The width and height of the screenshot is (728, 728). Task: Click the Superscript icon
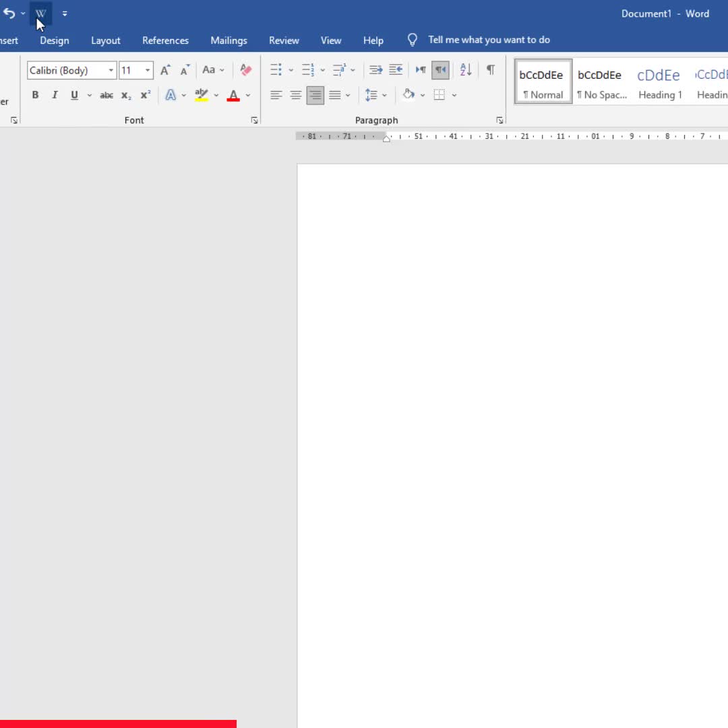coord(145,96)
